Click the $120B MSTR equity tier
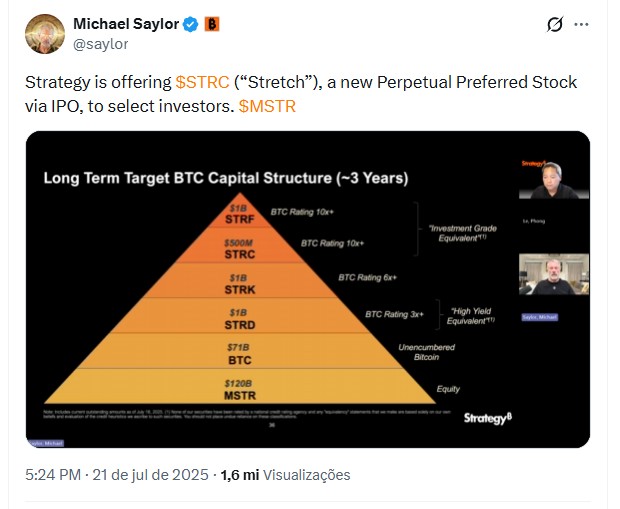This screenshot has height=509, width=620. pos(240,390)
